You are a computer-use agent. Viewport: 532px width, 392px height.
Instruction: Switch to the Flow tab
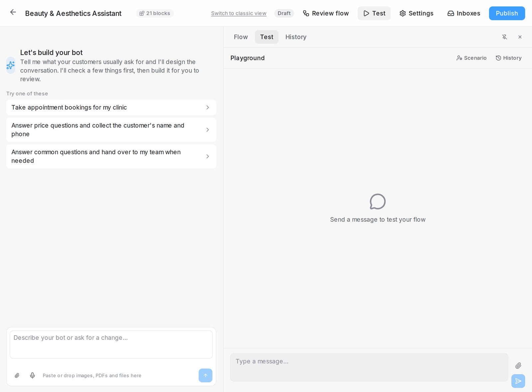pos(241,37)
